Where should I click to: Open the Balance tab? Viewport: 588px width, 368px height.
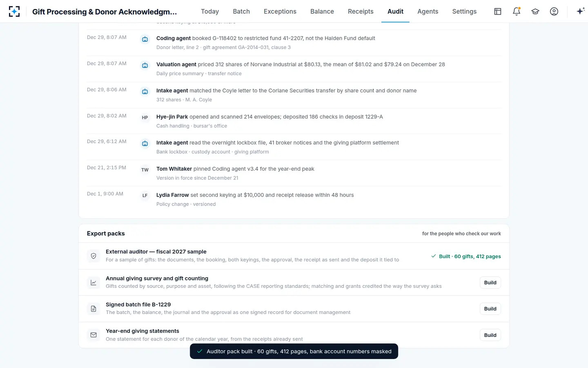tap(322, 11)
